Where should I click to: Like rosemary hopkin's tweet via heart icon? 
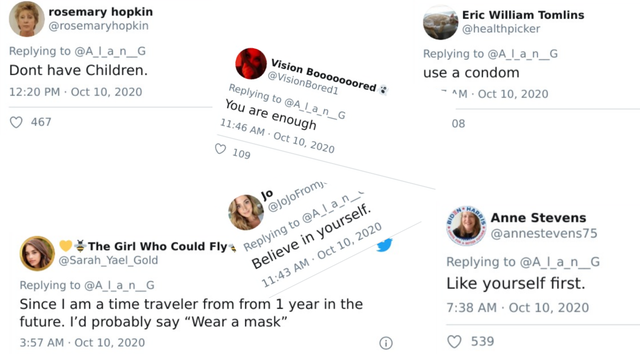click(16, 122)
